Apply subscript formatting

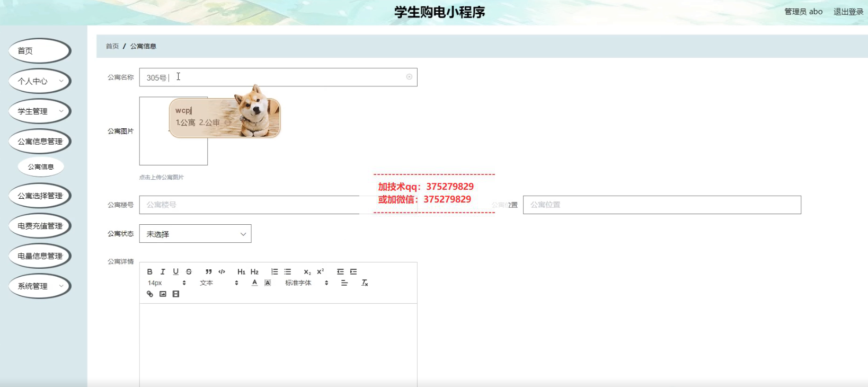[x=307, y=271]
